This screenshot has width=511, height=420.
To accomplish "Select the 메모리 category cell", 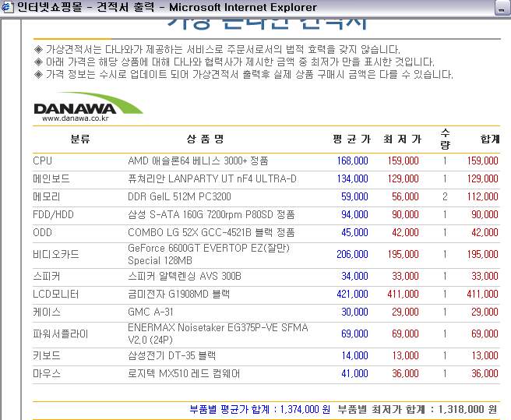I will click(x=47, y=196).
